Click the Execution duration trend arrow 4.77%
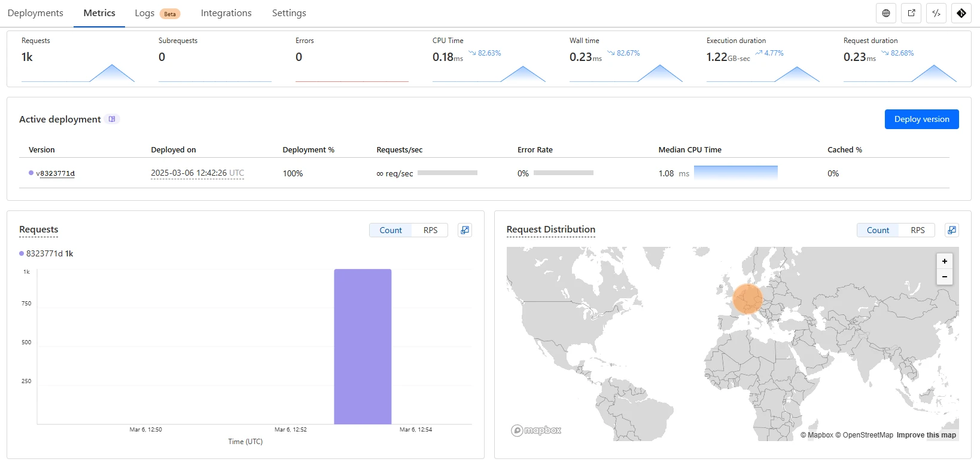The height and width of the screenshot is (465, 980). (x=759, y=53)
